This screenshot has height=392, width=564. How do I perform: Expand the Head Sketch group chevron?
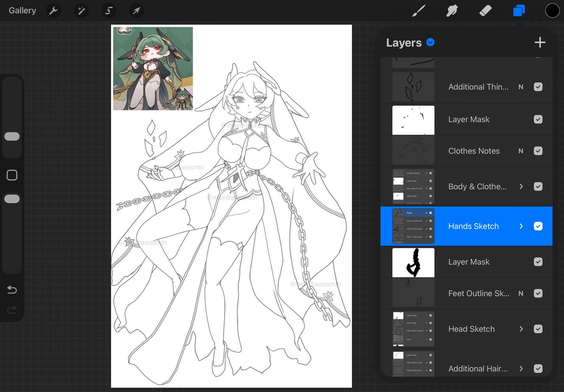click(x=521, y=329)
